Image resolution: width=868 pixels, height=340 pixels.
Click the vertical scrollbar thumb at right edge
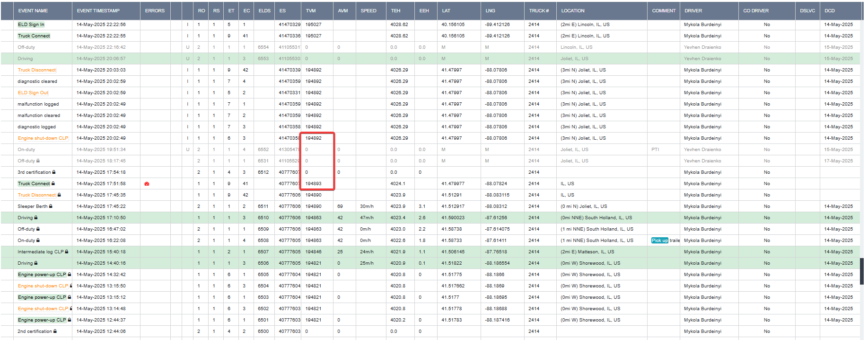(862, 271)
